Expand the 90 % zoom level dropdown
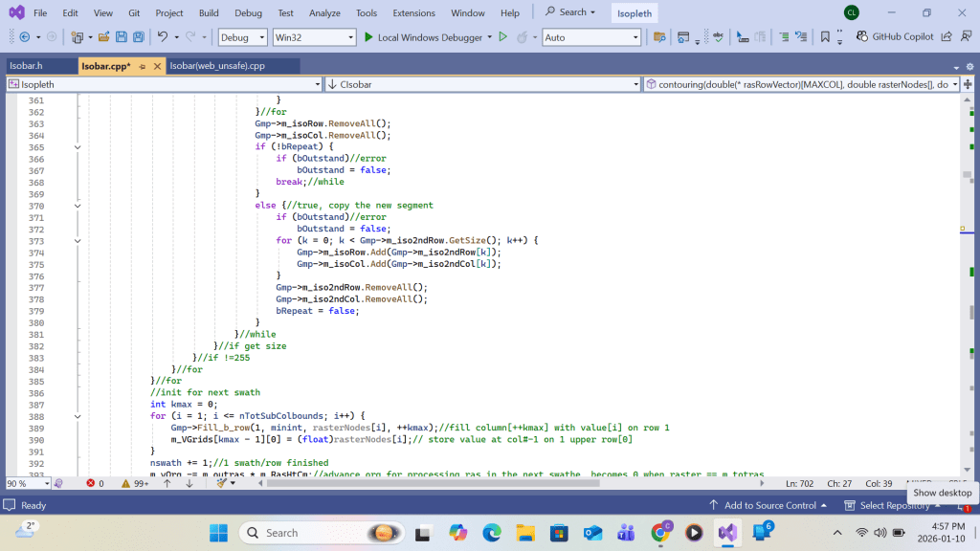980x551 pixels. [46, 483]
